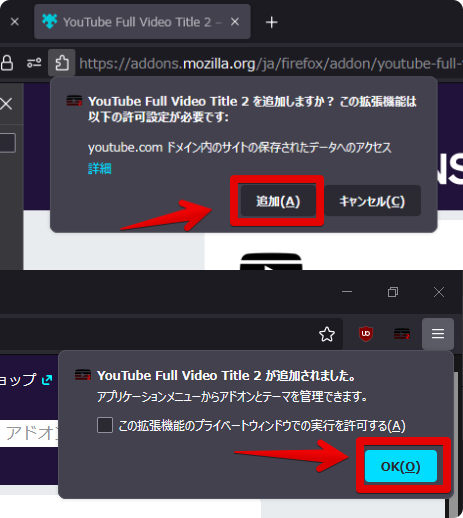Click the キャンセル(C) button
463x518 pixels.
372,201
